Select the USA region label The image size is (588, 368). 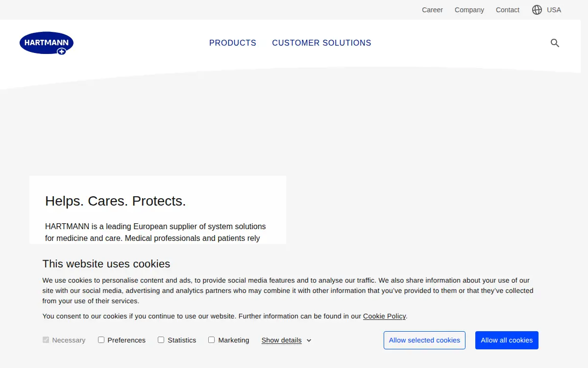pos(554,10)
